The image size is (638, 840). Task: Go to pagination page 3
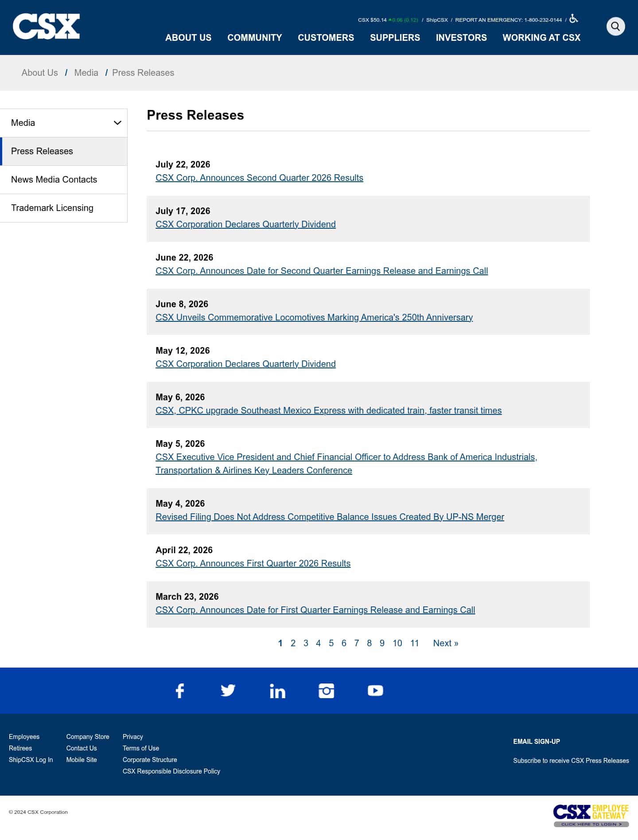pos(306,643)
